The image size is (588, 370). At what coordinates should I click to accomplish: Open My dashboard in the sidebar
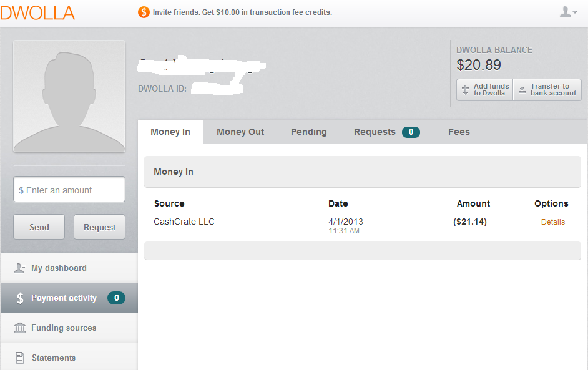(x=69, y=268)
